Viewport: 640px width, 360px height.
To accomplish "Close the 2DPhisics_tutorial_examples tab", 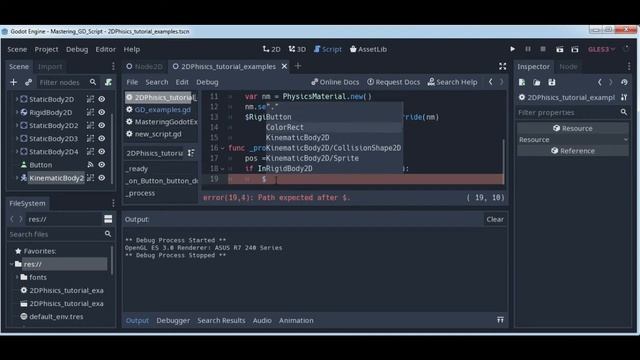I will tap(284, 66).
